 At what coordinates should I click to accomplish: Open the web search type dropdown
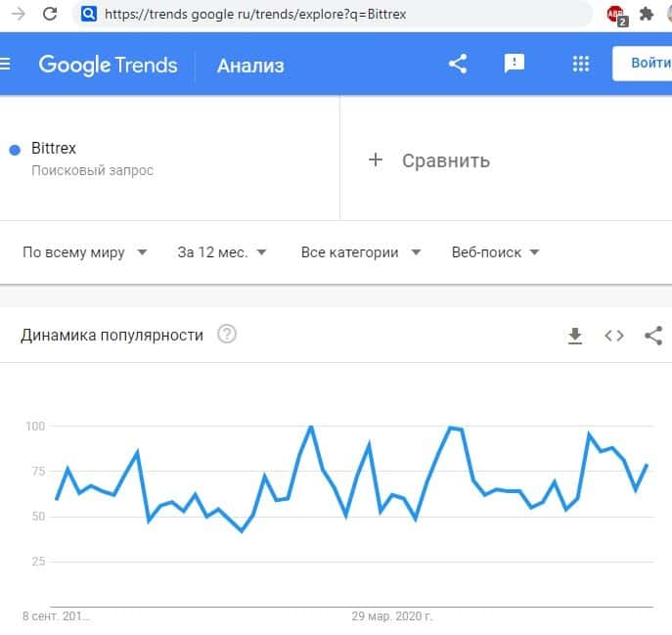tap(495, 252)
